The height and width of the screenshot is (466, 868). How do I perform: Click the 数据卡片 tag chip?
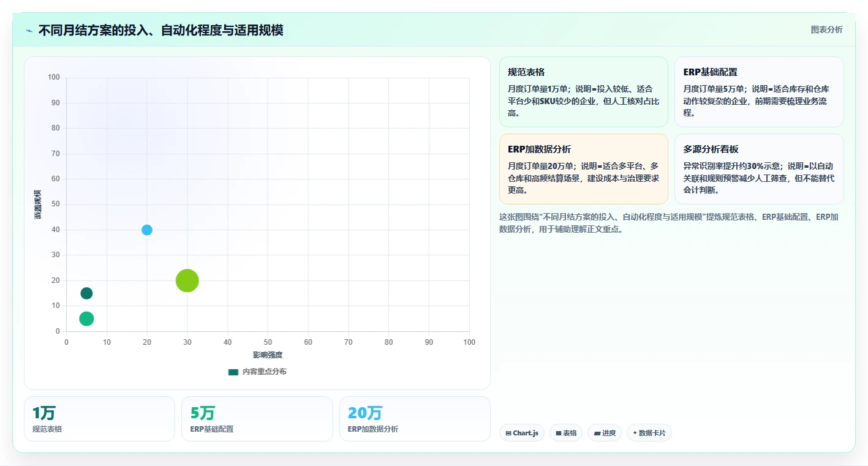coord(649,433)
